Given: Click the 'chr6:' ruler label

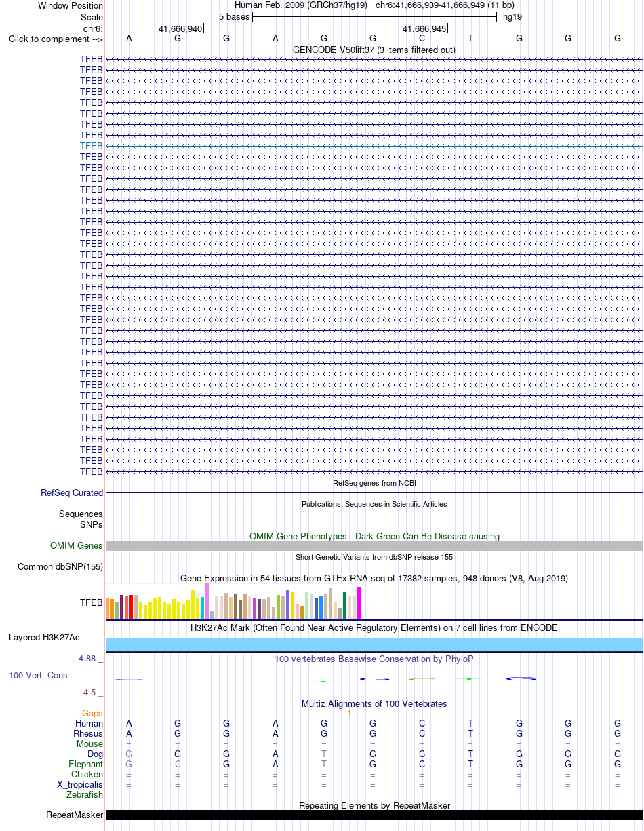Looking at the screenshot, I should pos(93,28).
